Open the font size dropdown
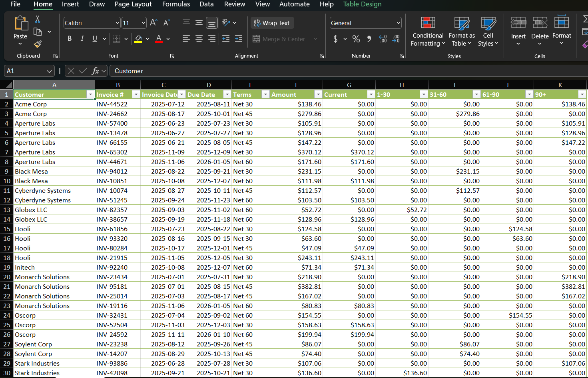This screenshot has height=378, width=588. (143, 23)
